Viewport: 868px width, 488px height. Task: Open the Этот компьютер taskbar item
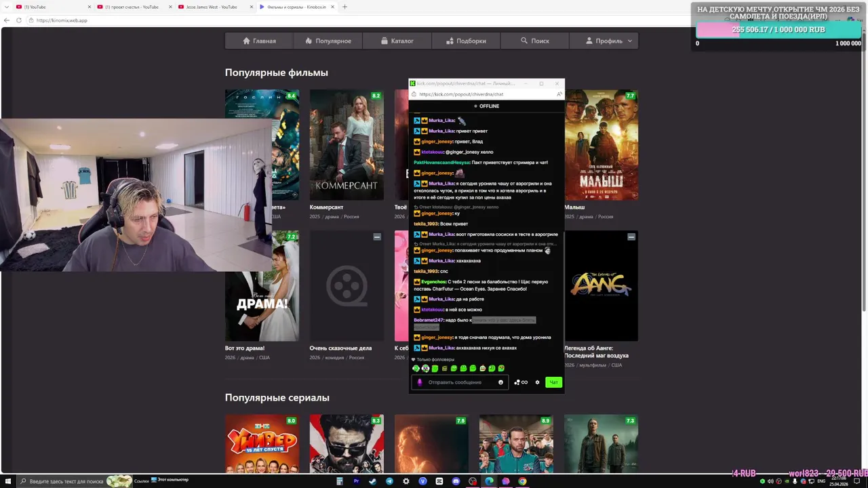click(x=170, y=480)
